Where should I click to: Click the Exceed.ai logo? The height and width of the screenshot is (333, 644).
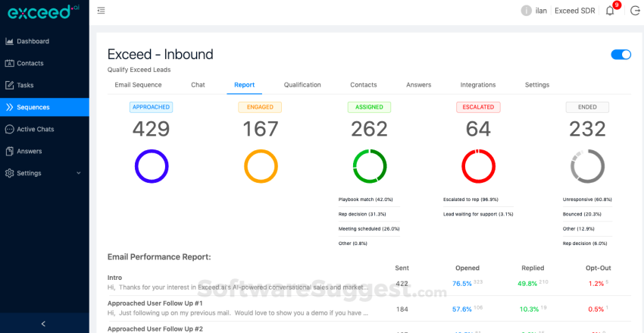[43, 12]
